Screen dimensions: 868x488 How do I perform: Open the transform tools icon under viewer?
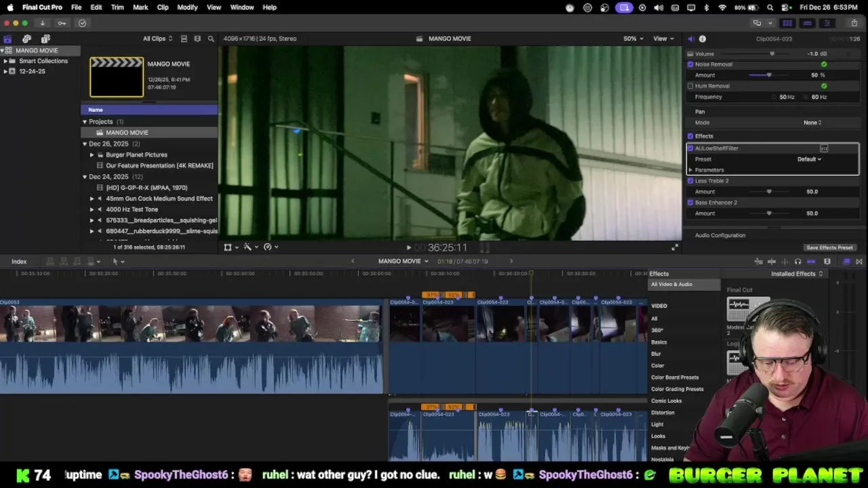pos(228,247)
